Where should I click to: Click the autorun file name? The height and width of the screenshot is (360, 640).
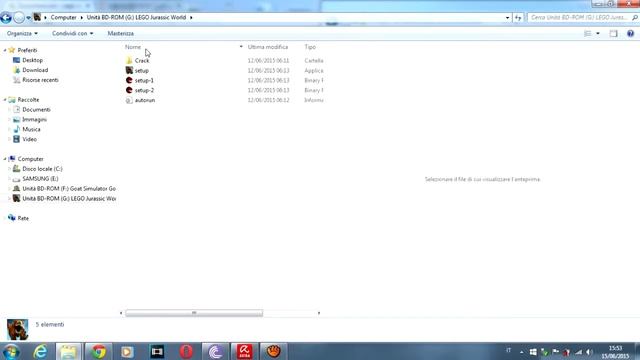point(145,100)
